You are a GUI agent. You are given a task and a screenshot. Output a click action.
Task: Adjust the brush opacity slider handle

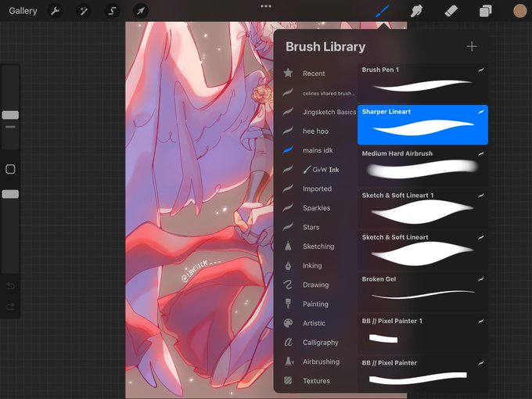[x=10, y=194]
